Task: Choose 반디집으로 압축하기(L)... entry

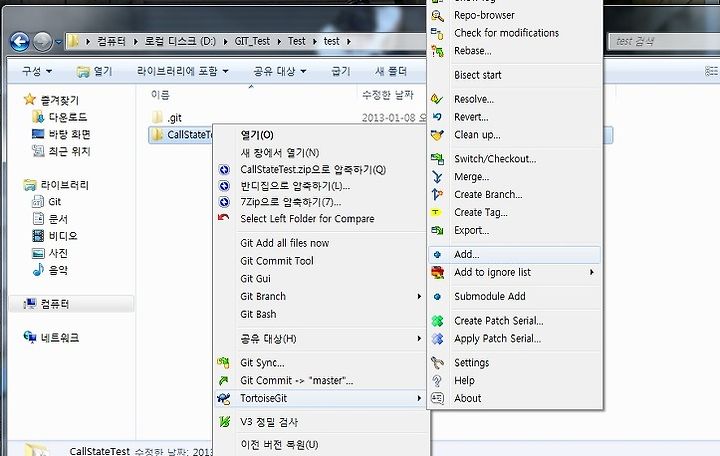Action: point(295,186)
